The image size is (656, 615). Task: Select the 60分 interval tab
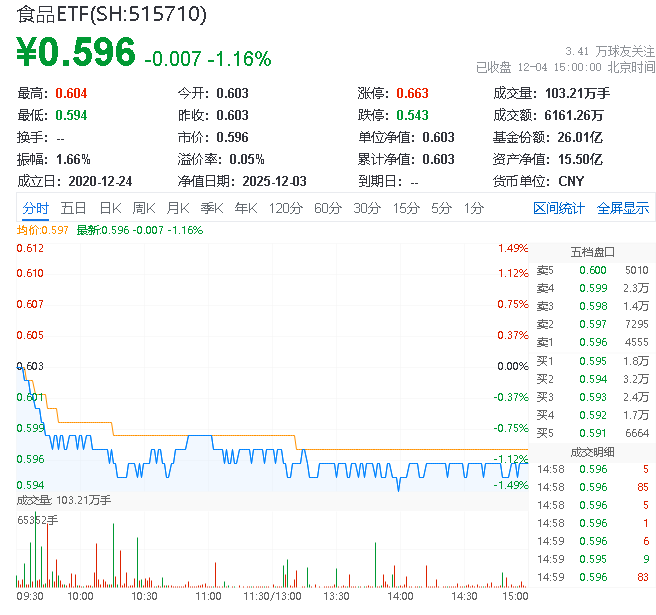[x=327, y=208]
